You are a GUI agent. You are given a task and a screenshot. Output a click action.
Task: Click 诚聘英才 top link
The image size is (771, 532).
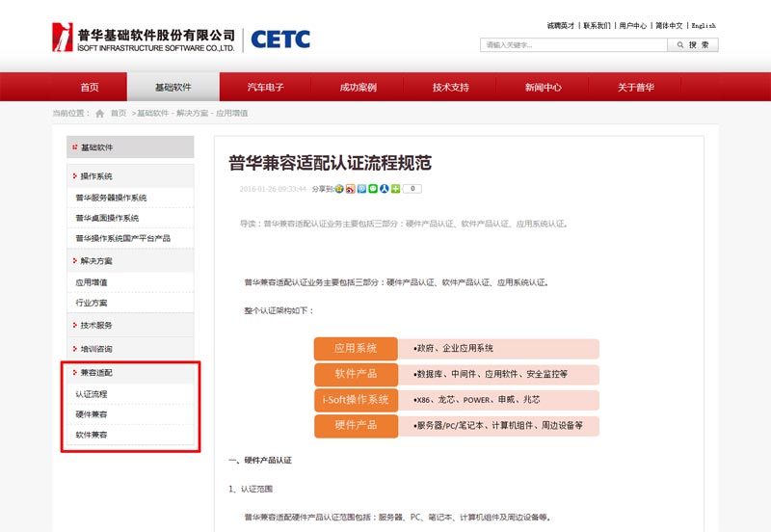(561, 26)
